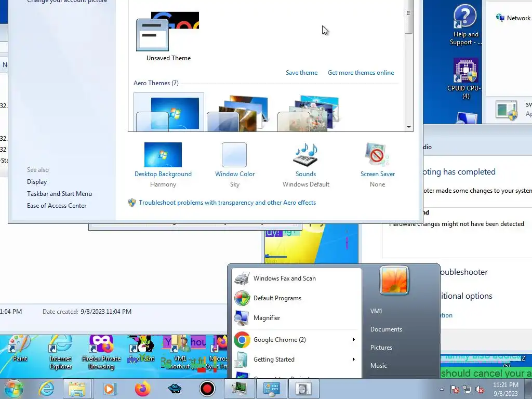Open Pictures from Start menu
532x399 pixels.
(381, 348)
